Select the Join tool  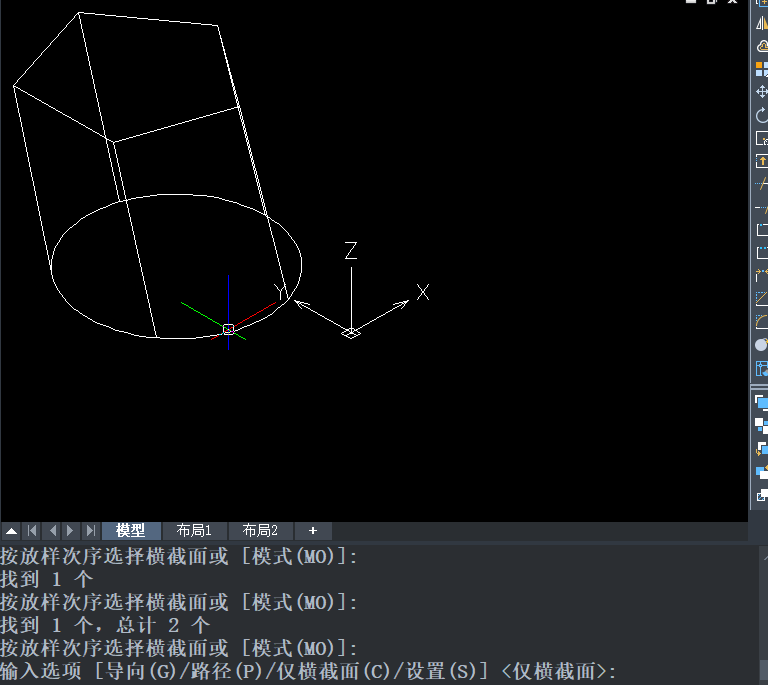762,276
